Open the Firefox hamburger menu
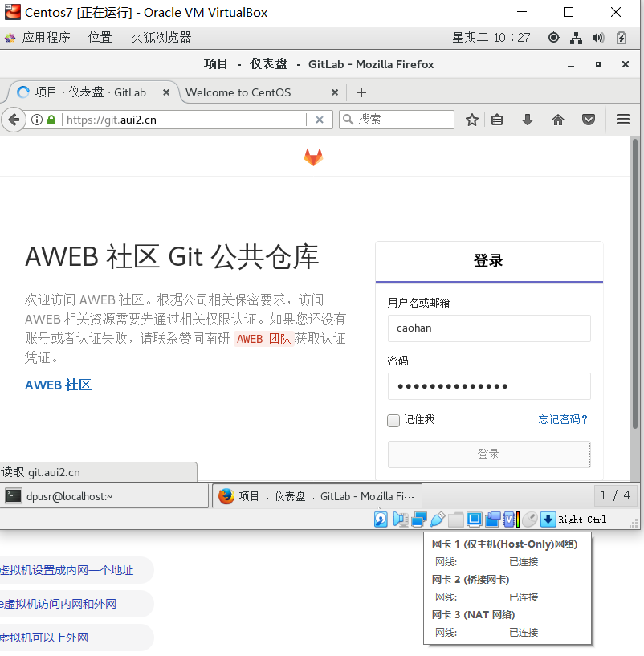 click(x=622, y=120)
